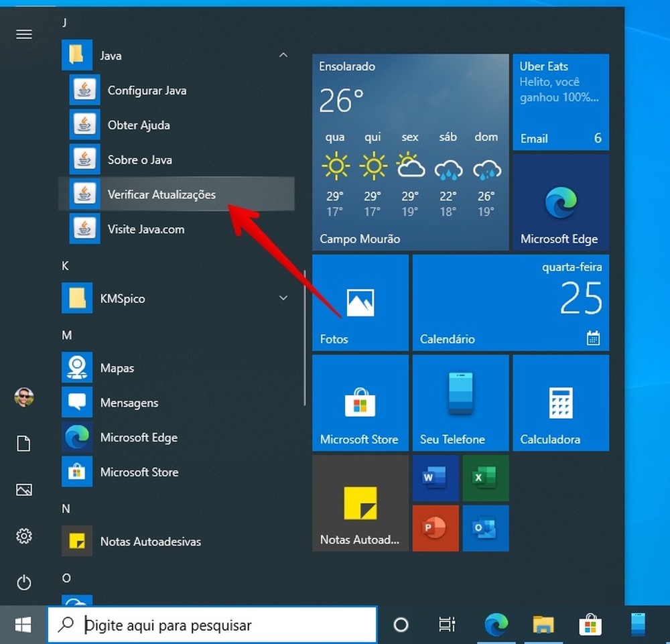670x644 pixels.
Task: Select the letter K section header
Action: click(x=65, y=266)
